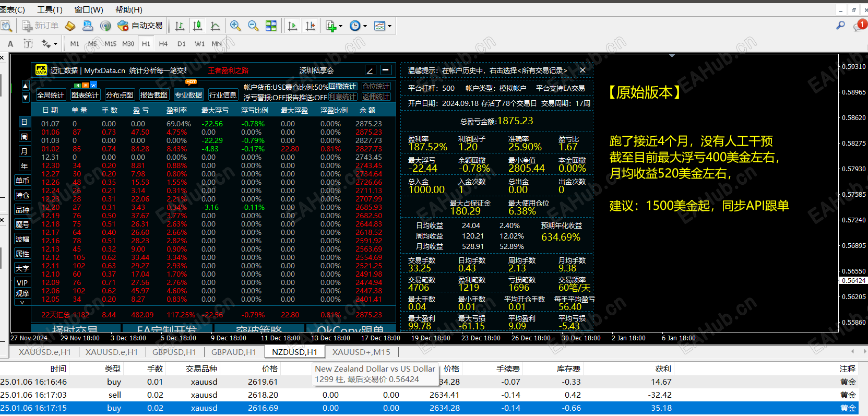868x416 pixels.
Task: Open the 全局统计 tab
Action: [x=51, y=95]
